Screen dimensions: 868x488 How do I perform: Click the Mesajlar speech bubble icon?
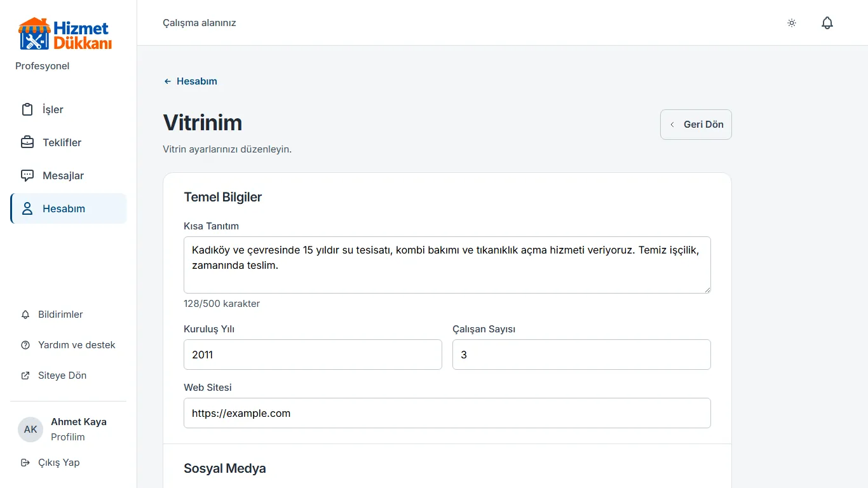click(x=27, y=175)
